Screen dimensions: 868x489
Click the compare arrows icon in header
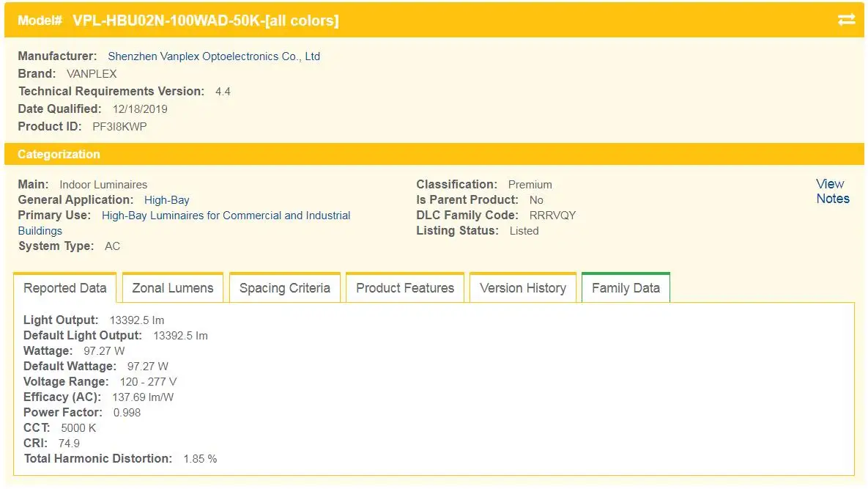(846, 21)
